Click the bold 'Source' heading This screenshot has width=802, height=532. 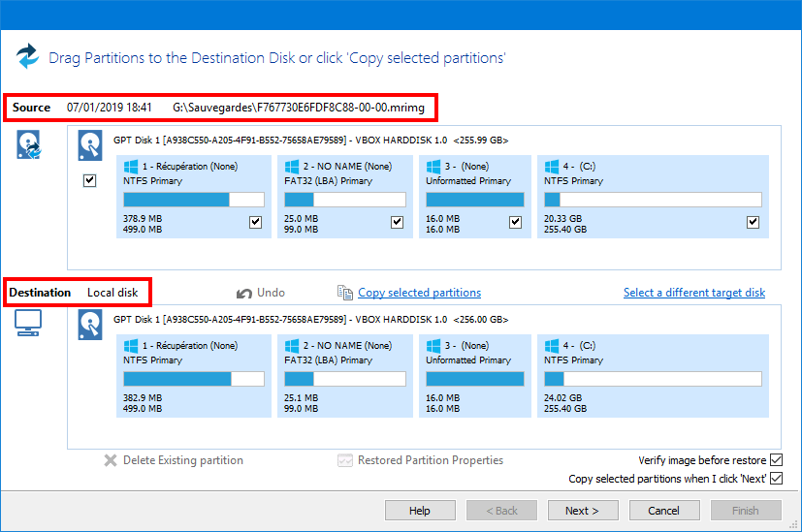31,108
